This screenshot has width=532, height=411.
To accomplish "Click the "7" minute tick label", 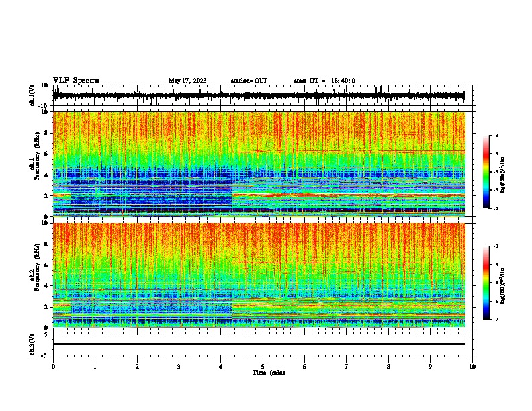I will [x=347, y=367].
